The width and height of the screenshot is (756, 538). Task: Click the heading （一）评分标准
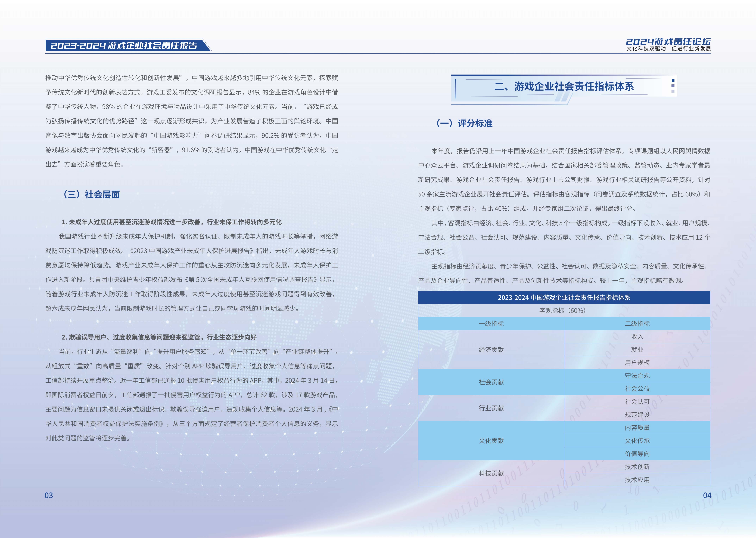[464, 124]
